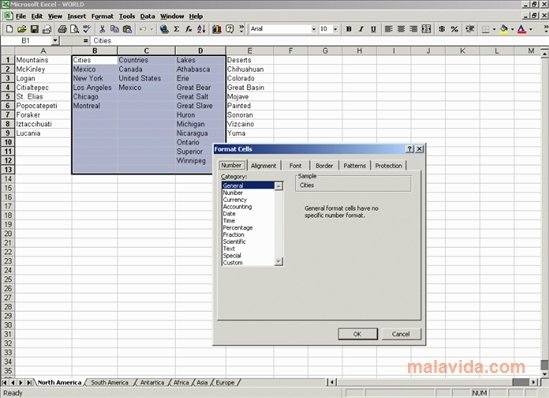
Task: Create a new workbook with New icon
Action: pos(9,29)
